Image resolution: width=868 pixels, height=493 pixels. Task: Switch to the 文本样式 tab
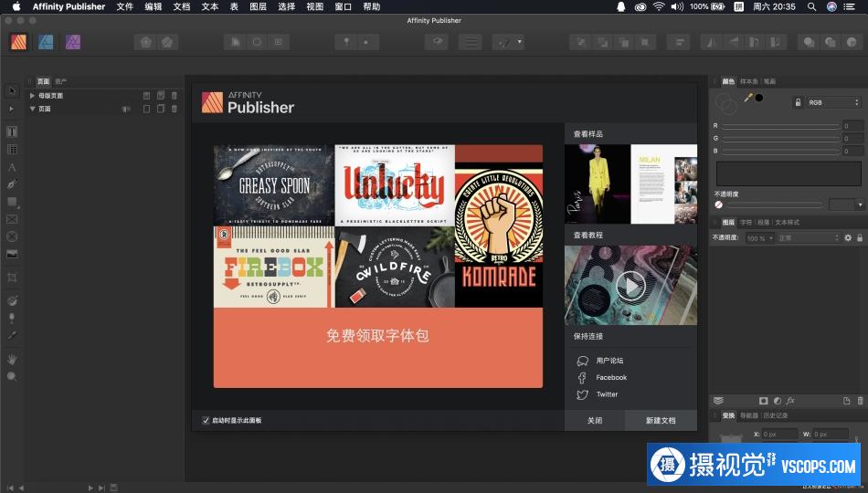click(788, 223)
